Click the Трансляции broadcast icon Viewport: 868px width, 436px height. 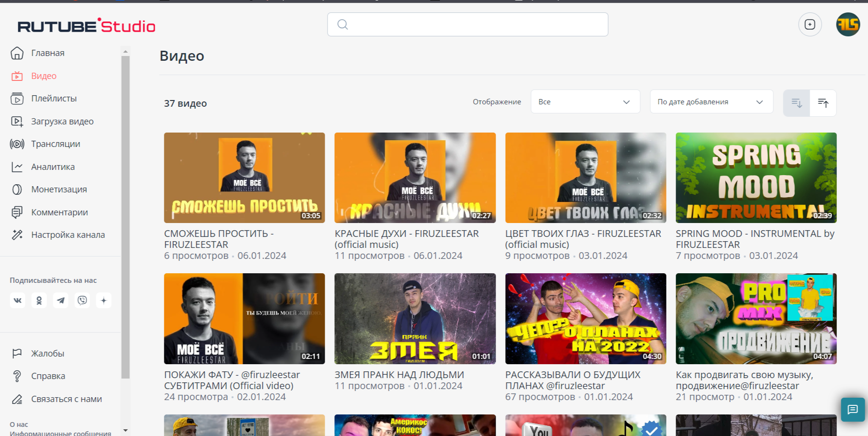click(x=17, y=144)
